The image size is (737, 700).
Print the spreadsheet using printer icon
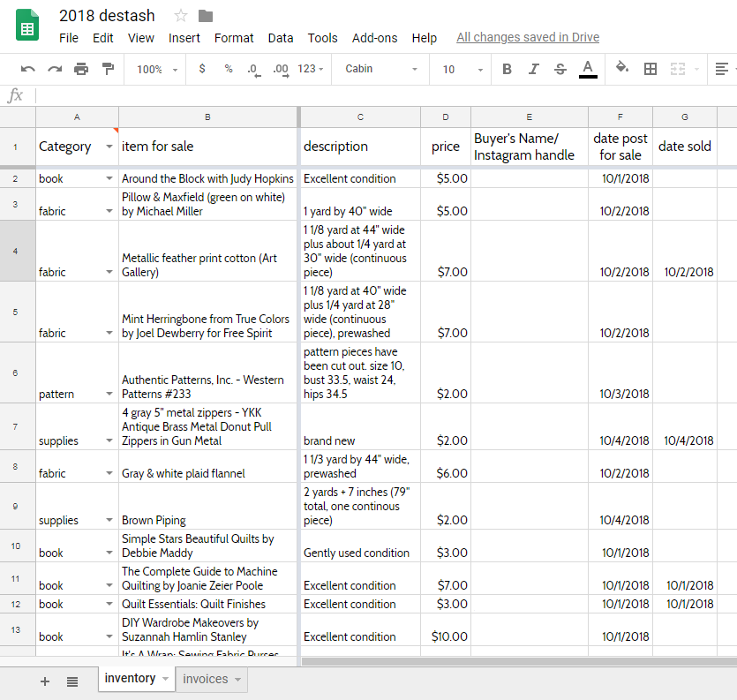click(x=81, y=69)
